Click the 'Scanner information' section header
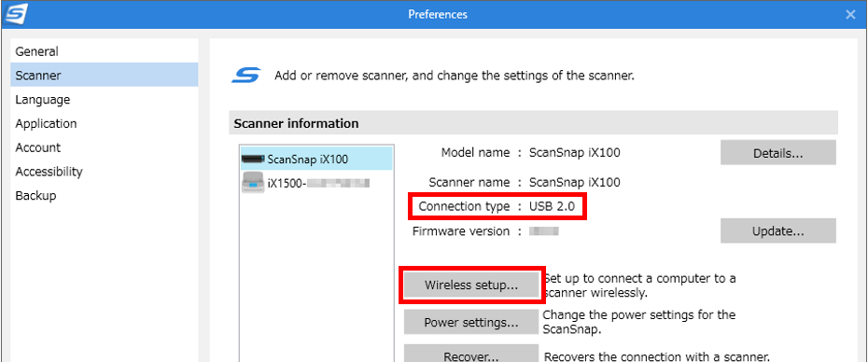Image resolution: width=868 pixels, height=362 pixels. coord(533,123)
